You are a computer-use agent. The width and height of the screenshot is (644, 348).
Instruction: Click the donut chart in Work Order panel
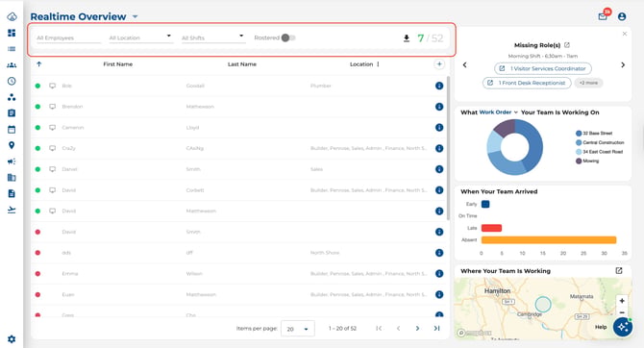[x=514, y=147]
